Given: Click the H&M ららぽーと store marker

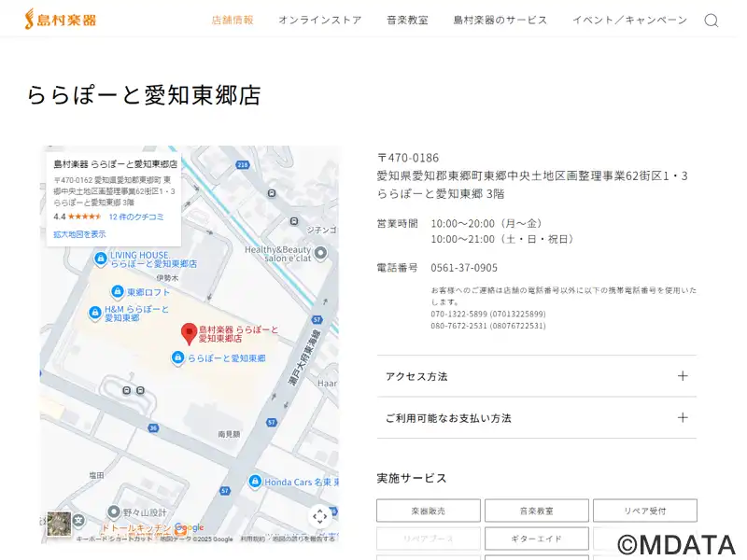Looking at the screenshot, I should tap(93, 313).
